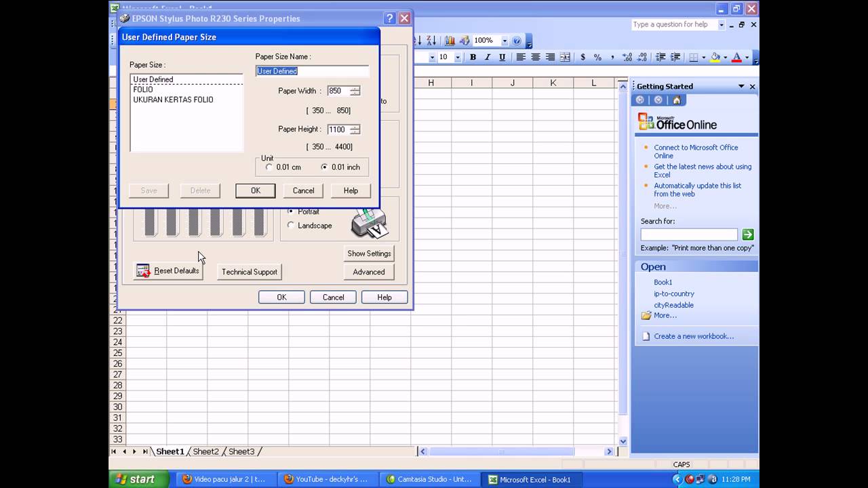Center cell text horizontally
The width and height of the screenshot is (868, 488).
click(x=536, y=58)
